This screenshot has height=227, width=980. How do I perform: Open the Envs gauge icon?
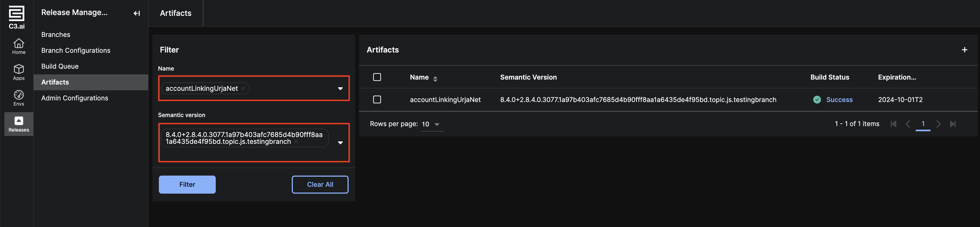pos(19,95)
